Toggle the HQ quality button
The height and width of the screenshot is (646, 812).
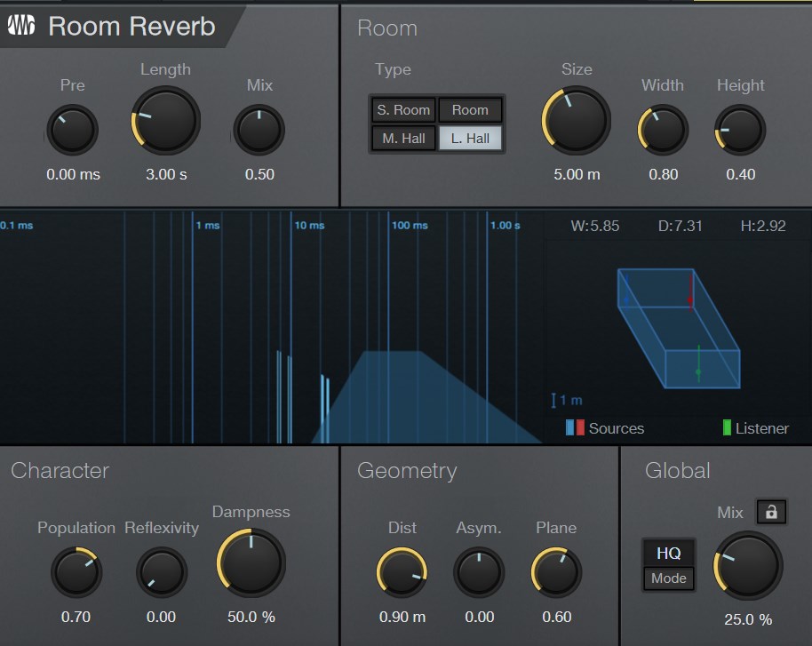(669, 553)
